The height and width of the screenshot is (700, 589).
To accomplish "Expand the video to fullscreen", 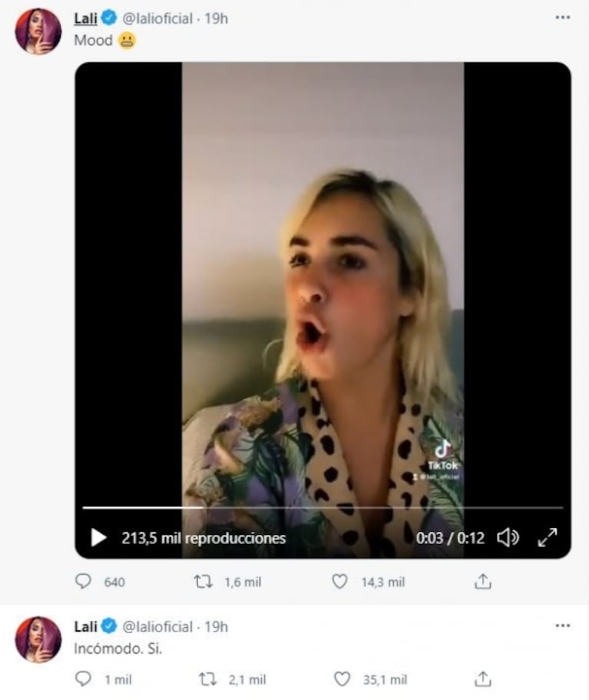I will click(547, 538).
